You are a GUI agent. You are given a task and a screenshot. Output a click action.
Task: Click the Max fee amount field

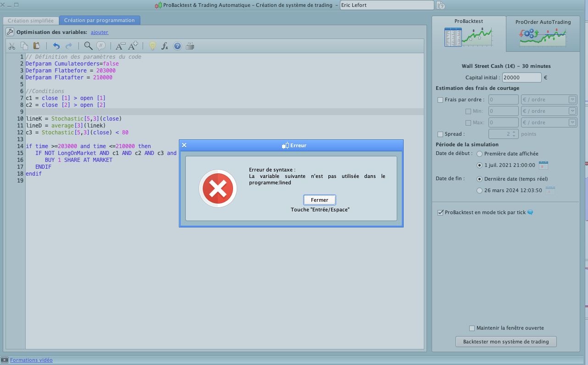[503, 122]
